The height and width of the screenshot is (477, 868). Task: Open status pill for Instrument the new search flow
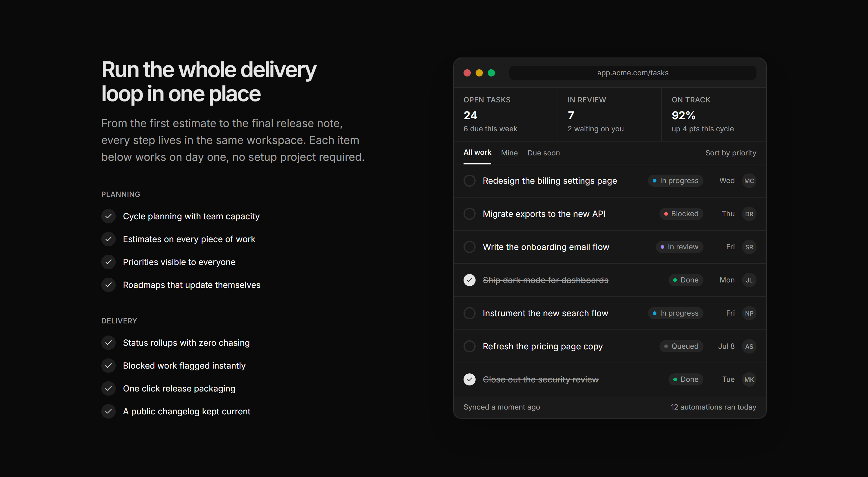point(675,313)
